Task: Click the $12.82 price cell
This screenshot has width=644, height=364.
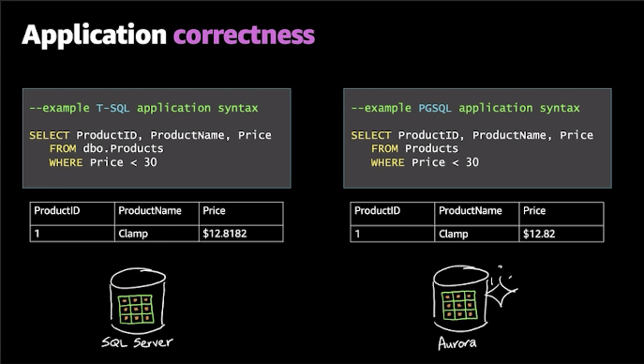Action: pyautogui.click(x=562, y=234)
